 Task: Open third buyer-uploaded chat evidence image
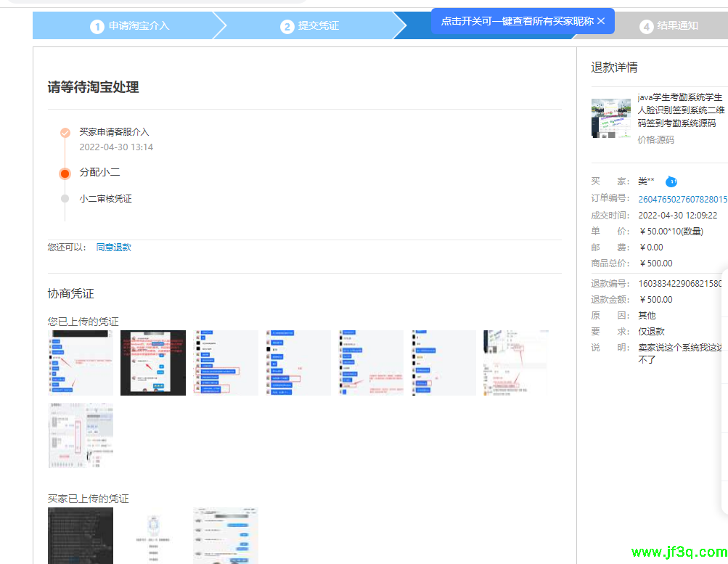coord(226,536)
